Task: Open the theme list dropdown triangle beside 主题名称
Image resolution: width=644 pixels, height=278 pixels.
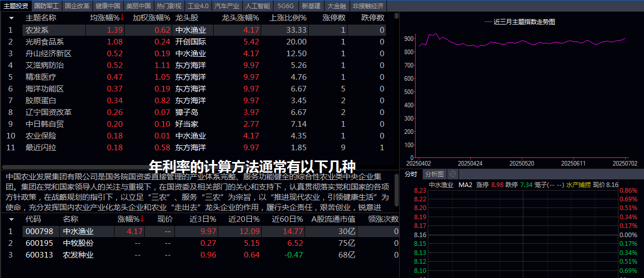Action: tap(11, 18)
